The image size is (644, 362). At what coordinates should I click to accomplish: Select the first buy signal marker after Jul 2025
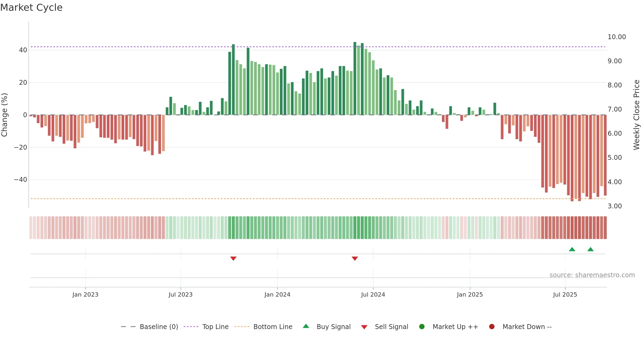tap(572, 249)
